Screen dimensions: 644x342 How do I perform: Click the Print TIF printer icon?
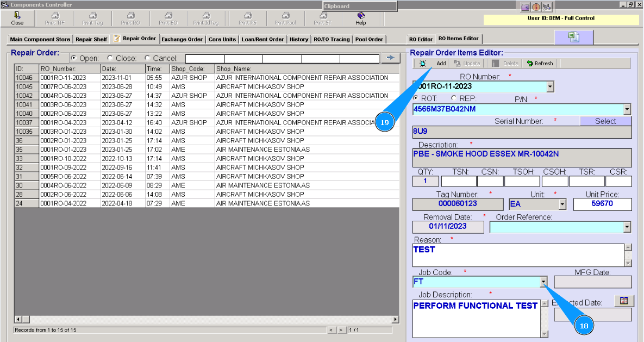(55, 15)
